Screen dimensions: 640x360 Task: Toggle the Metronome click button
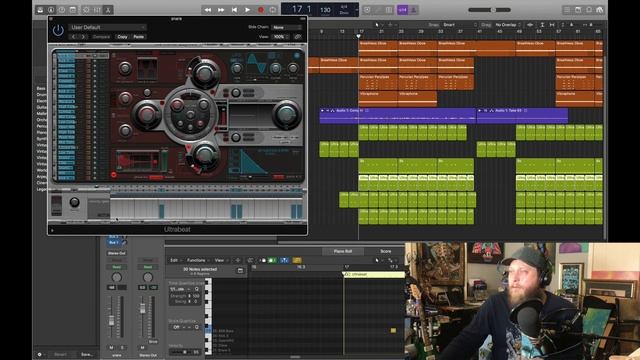coord(413,10)
